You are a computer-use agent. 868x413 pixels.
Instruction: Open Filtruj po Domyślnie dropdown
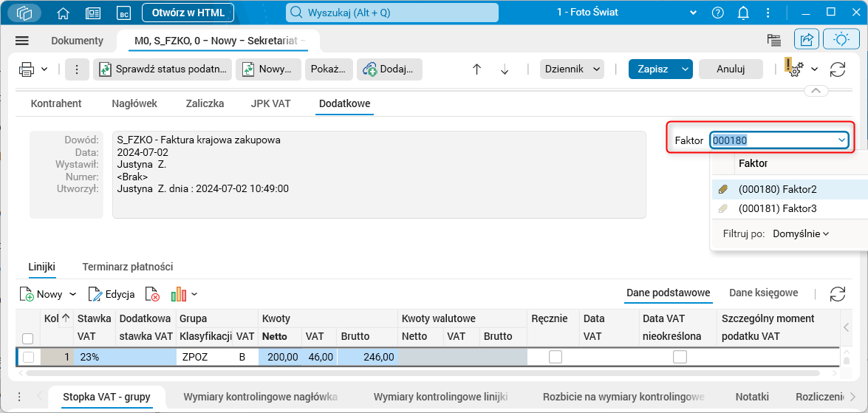pyautogui.click(x=801, y=233)
